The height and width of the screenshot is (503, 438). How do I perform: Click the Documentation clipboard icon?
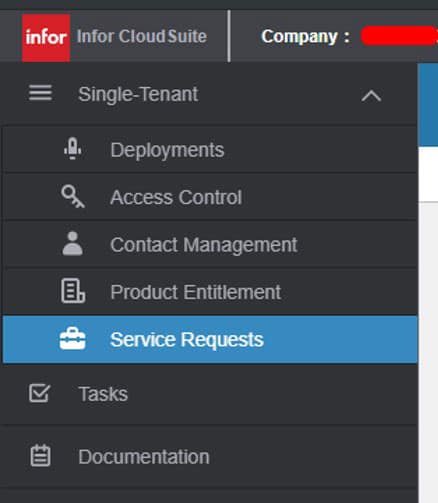coord(40,455)
